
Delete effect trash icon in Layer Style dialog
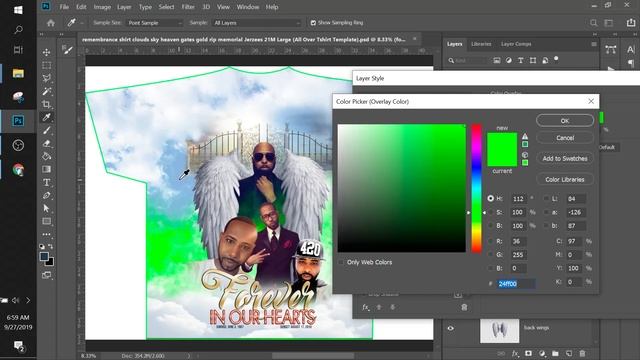coord(464,307)
